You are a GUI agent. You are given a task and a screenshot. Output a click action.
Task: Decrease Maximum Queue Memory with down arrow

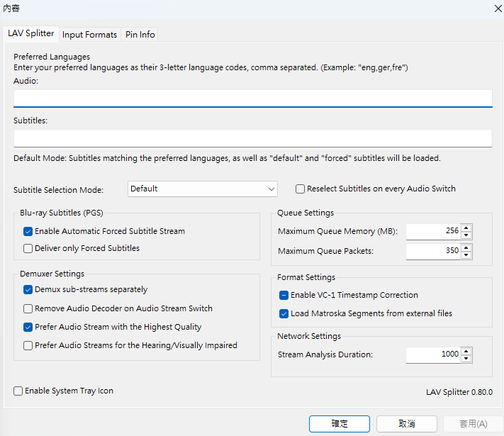(x=466, y=235)
